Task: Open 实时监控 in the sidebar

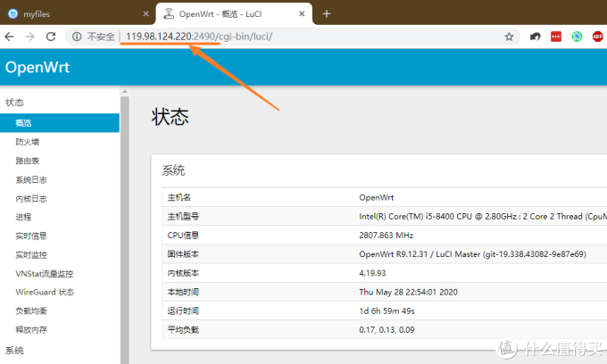Action: [x=31, y=255]
